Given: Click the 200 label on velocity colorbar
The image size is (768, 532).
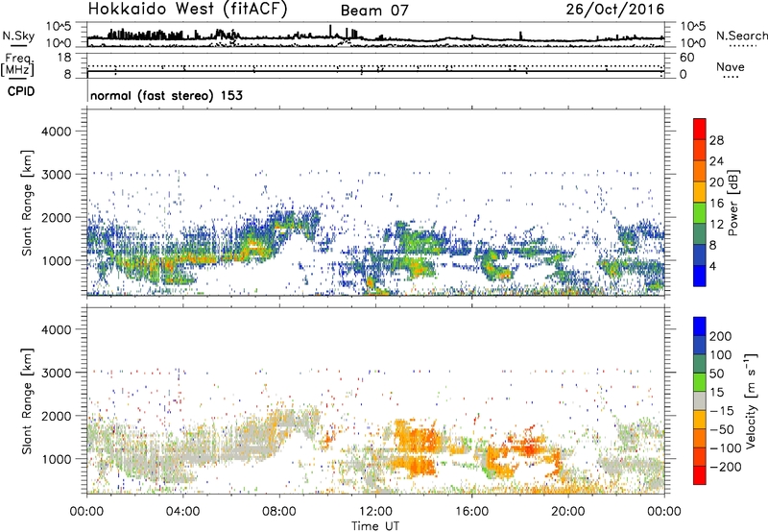Looking at the screenshot, I should [721, 336].
